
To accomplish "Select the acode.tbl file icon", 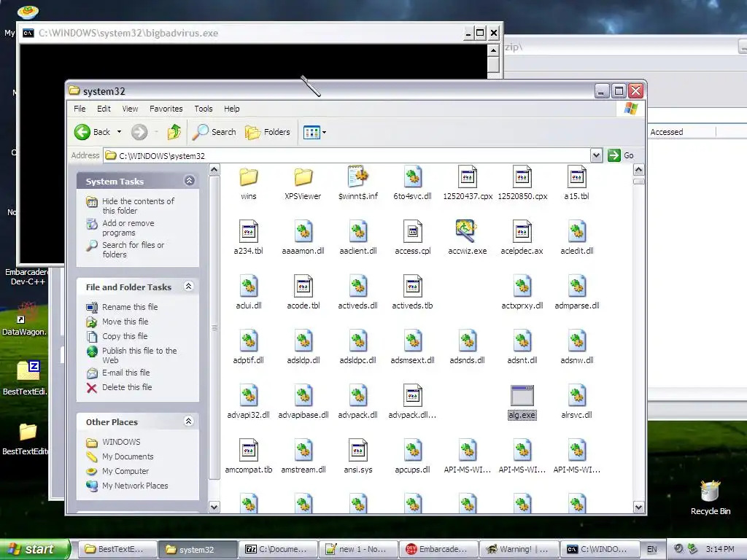I will tap(303, 286).
